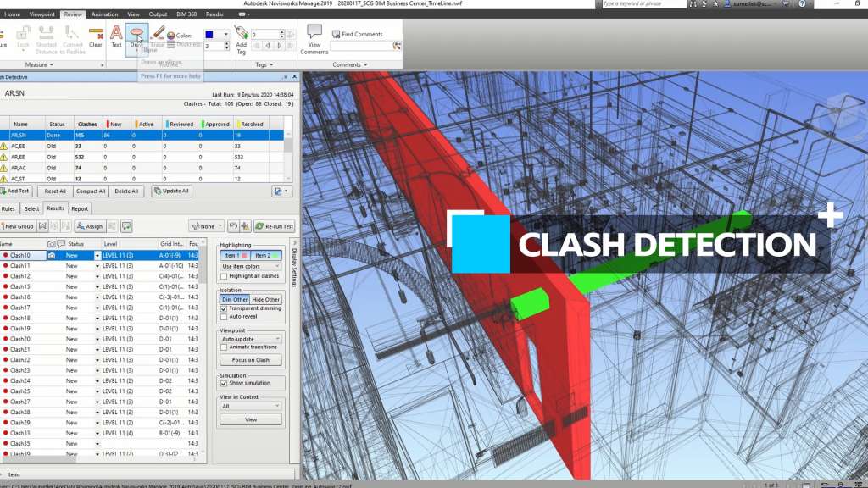Open the Output ribbon tab
The image size is (868, 488).
[x=158, y=14]
